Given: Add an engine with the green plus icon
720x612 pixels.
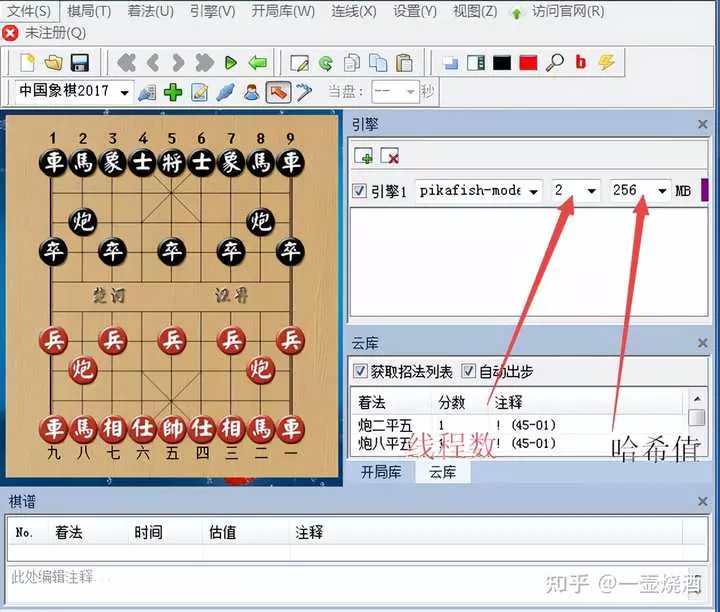Looking at the screenshot, I should point(364,156).
